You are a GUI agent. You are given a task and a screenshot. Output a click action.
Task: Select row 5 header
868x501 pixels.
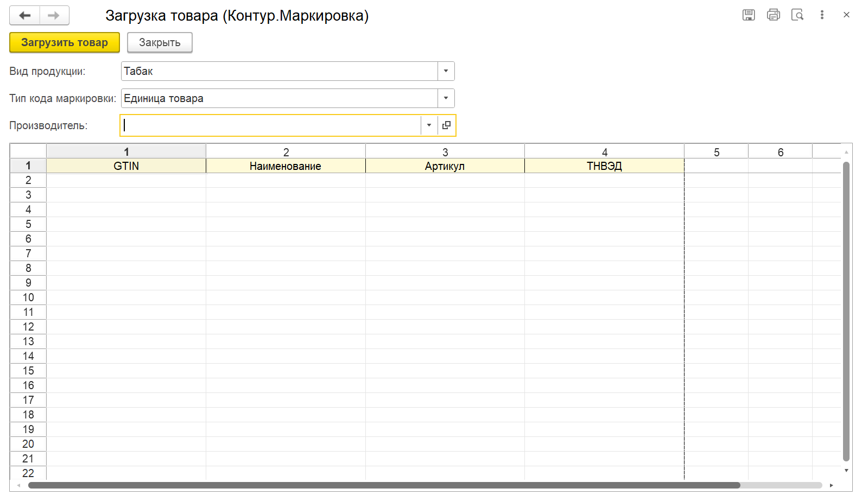28,224
